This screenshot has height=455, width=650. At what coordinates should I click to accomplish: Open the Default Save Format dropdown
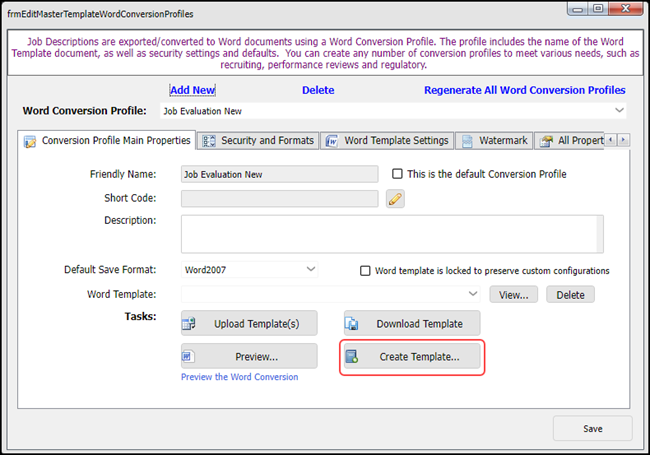pyautogui.click(x=310, y=269)
